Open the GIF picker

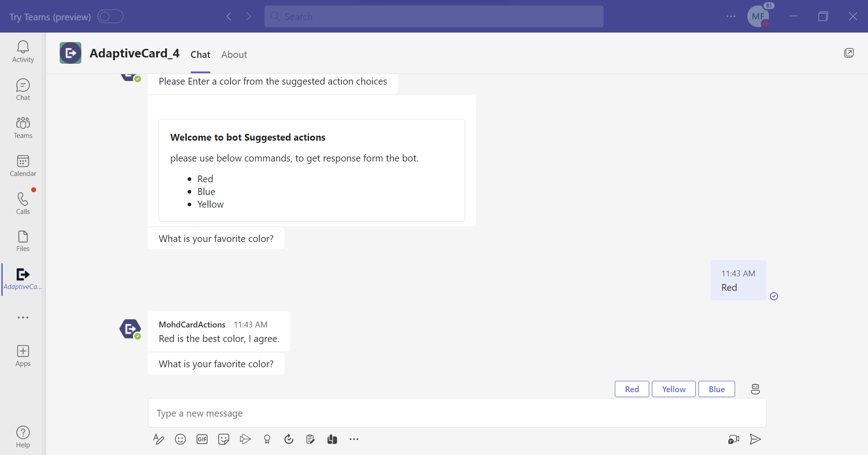[x=202, y=439]
